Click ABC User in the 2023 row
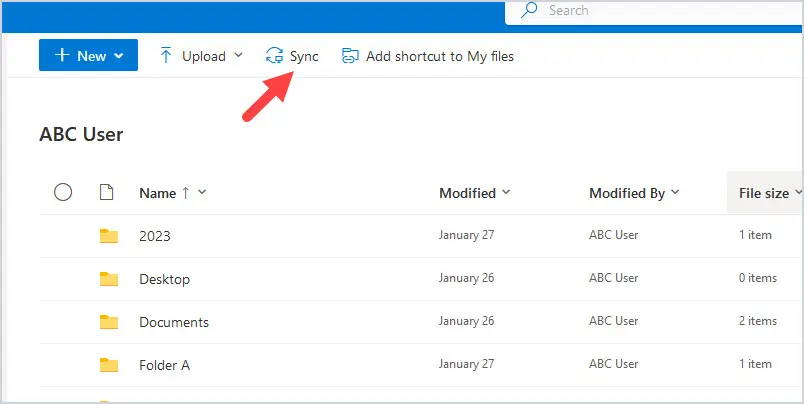 613,235
